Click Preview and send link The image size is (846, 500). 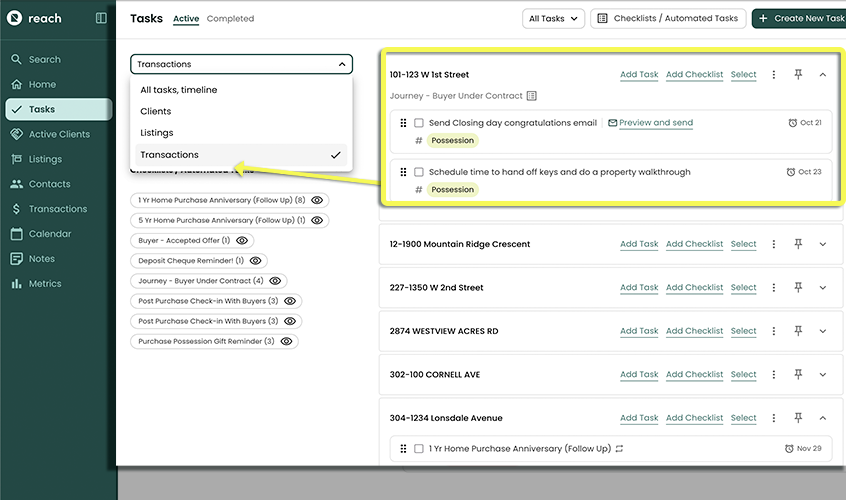(655, 123)
